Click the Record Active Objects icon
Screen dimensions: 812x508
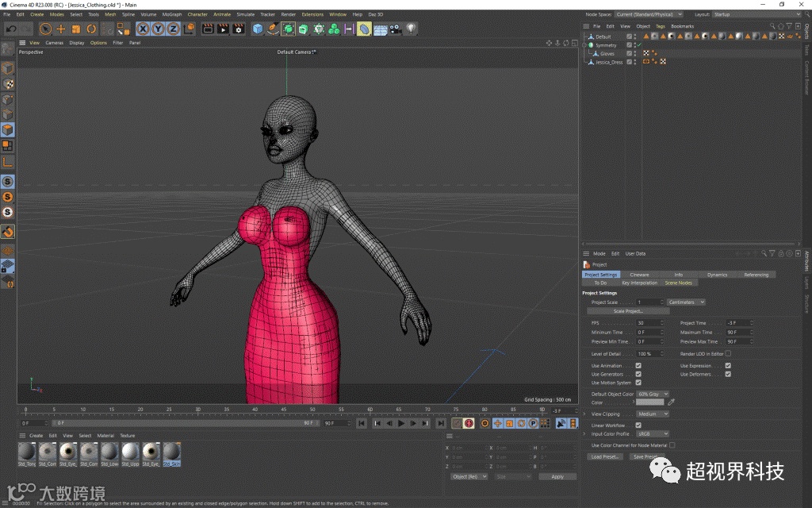(x=456, y=423)
